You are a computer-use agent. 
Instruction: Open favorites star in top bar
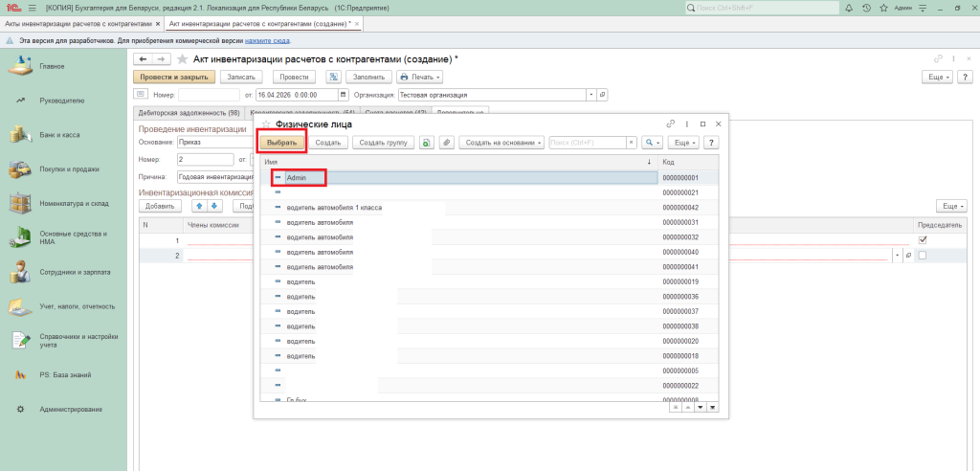(x=882, y=8)
